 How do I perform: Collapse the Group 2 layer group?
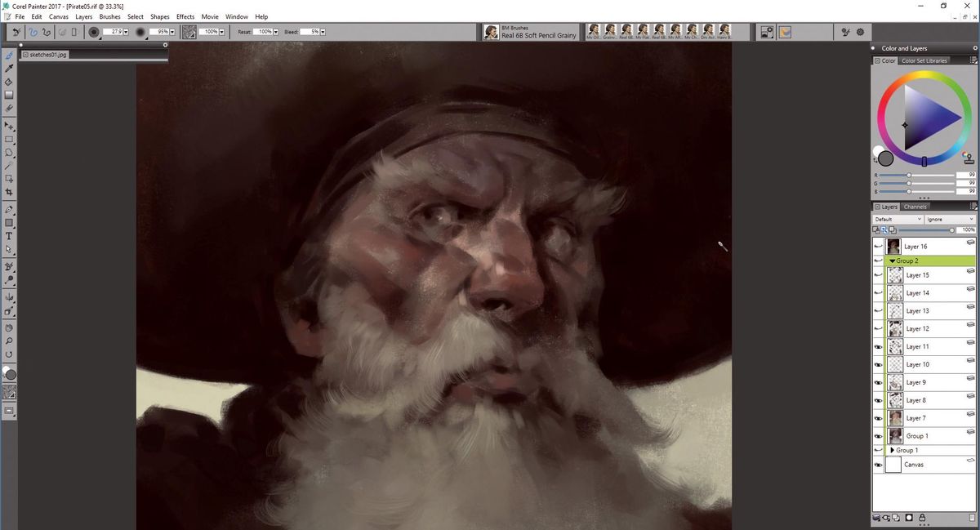892,261
